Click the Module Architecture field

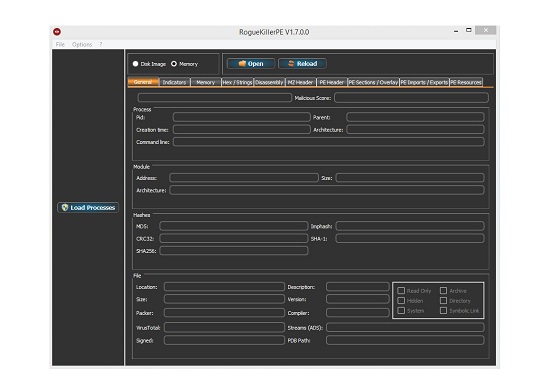[x=327, y=190]
